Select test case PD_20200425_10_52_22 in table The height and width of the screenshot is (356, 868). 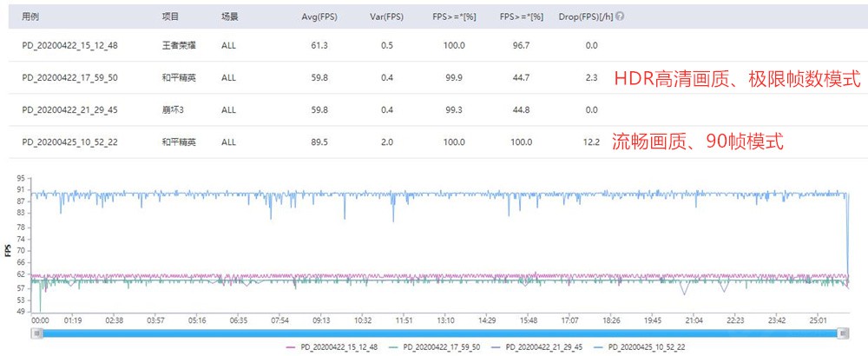69,142
